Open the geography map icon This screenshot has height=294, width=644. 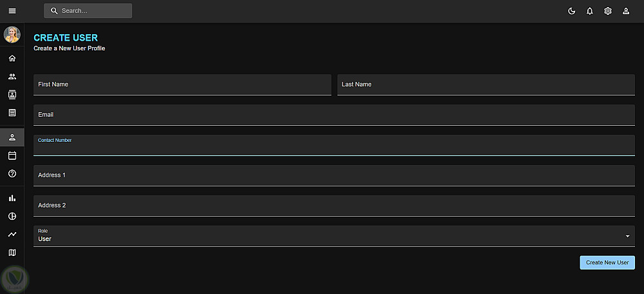coord(12,252)
